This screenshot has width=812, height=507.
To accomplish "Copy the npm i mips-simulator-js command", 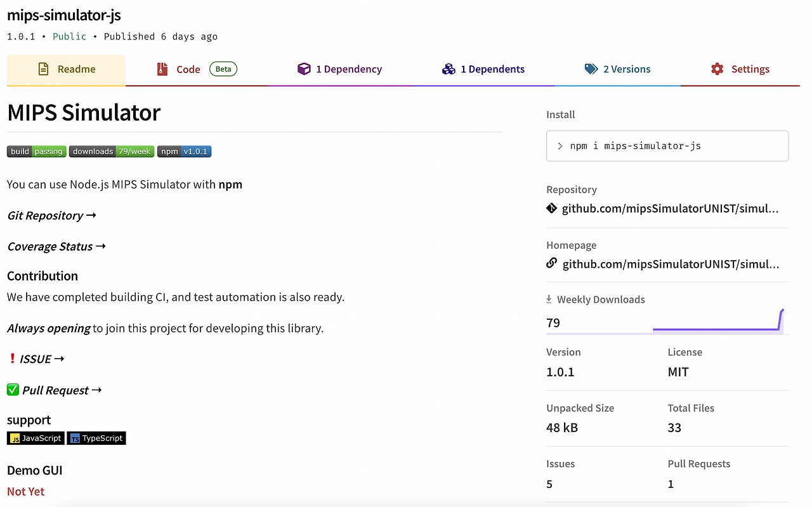I will click(667, 146).
